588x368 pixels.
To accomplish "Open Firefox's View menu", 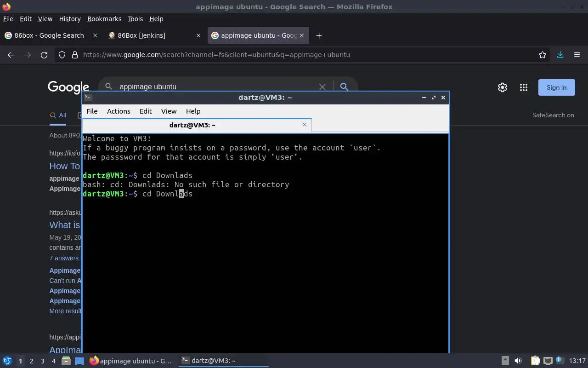I will click(x=45, y=19).
